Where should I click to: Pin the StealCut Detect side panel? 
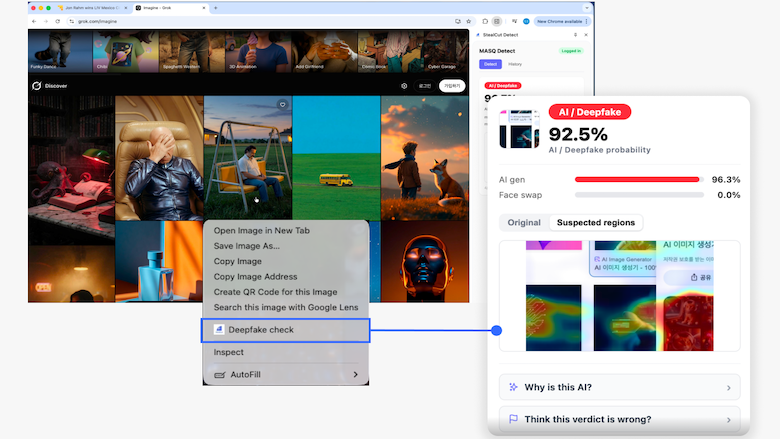(576, 35)
